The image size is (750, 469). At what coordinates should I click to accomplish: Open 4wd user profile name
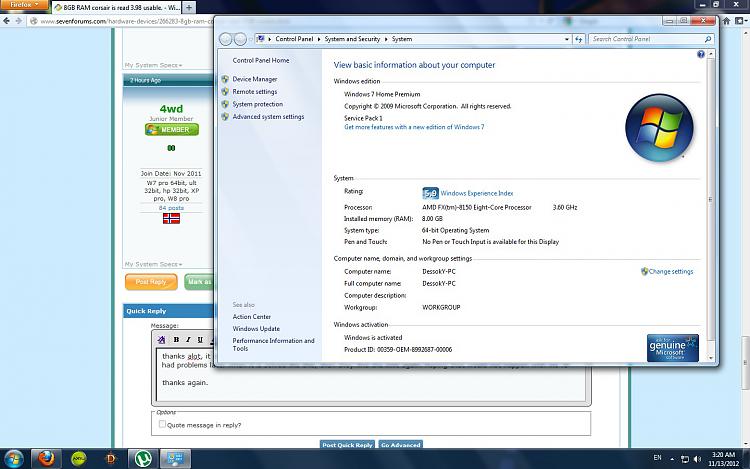(x=171, y=109)
